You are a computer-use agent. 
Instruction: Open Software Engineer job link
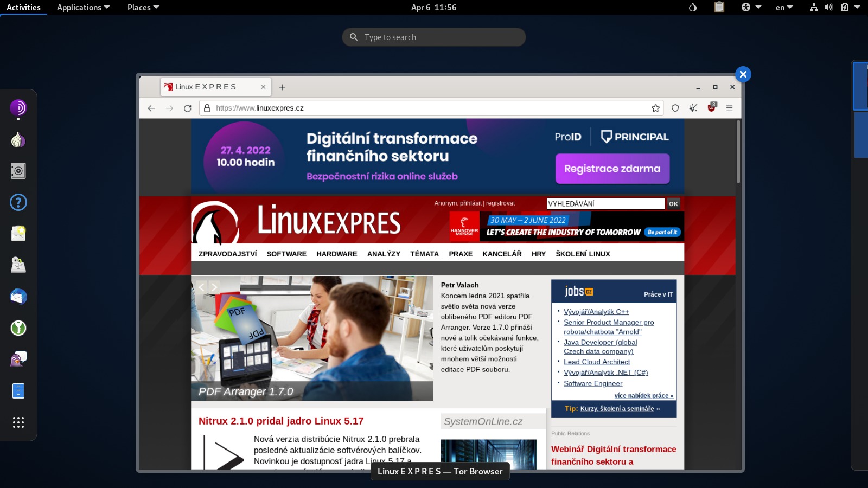593,383
